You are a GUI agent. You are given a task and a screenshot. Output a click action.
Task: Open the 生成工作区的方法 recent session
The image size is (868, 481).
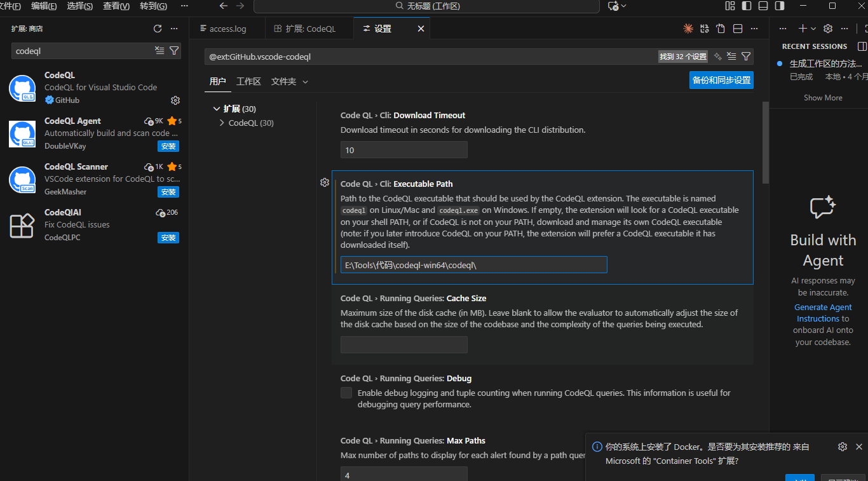pyautogui.click(x=826, y=64)
